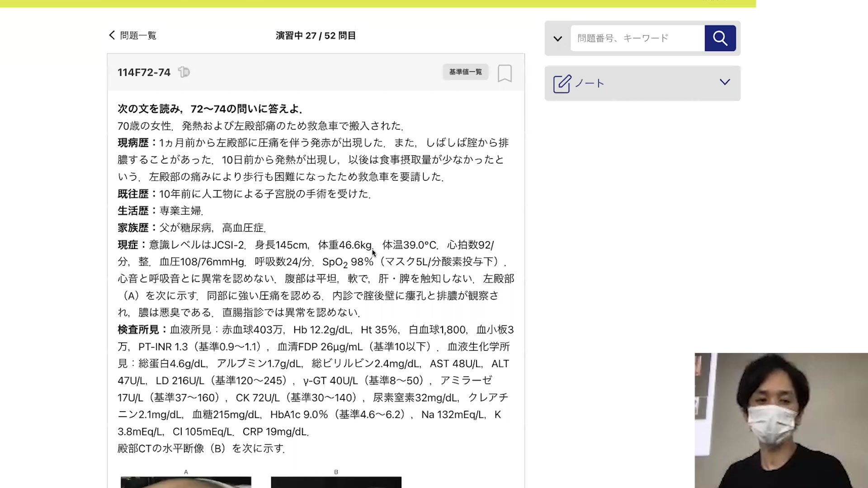Screen dimensions: 868x488
Task: Open CT image thumbnail B
Action: click(336, 482)
